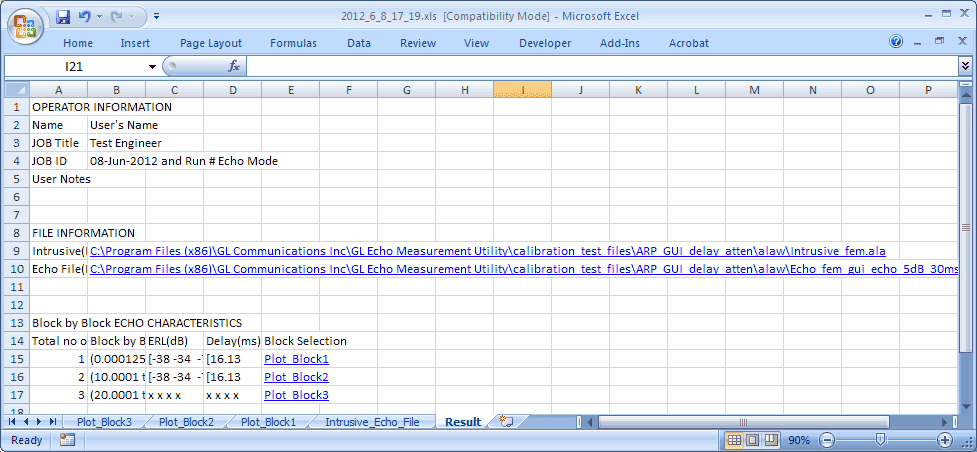Click the Result sheet tab
The image size is (977, 452).
point(463,422)
